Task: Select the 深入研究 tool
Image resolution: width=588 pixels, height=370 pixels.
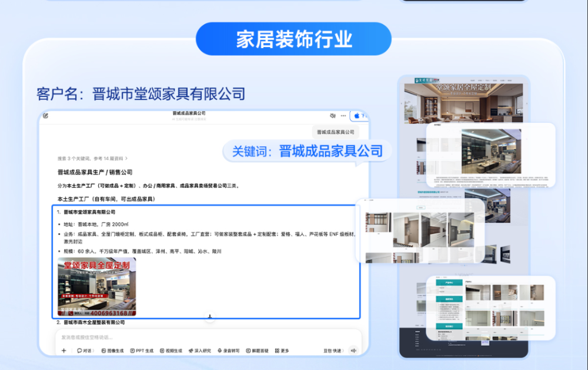Action: [199, 351]
